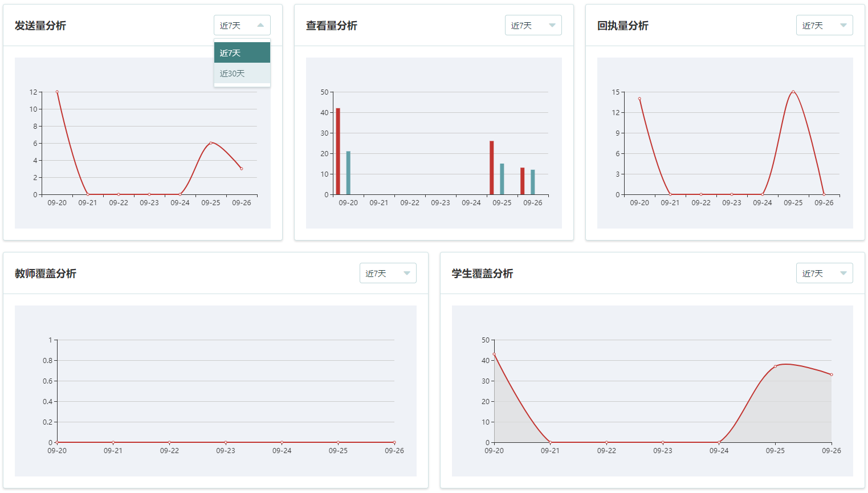
Task: Choose 近30天 from the dropdown list
Action: [x=242, y=73]
